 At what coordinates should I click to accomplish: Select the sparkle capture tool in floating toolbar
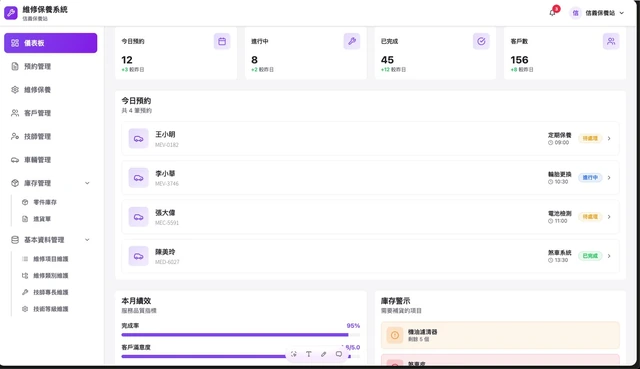294,354
